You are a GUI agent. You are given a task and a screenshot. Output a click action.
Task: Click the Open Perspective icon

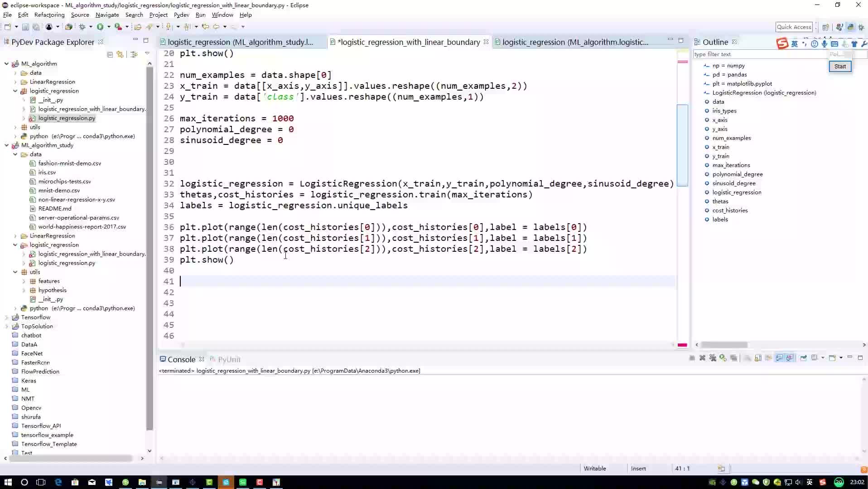[x=825, y=27]
